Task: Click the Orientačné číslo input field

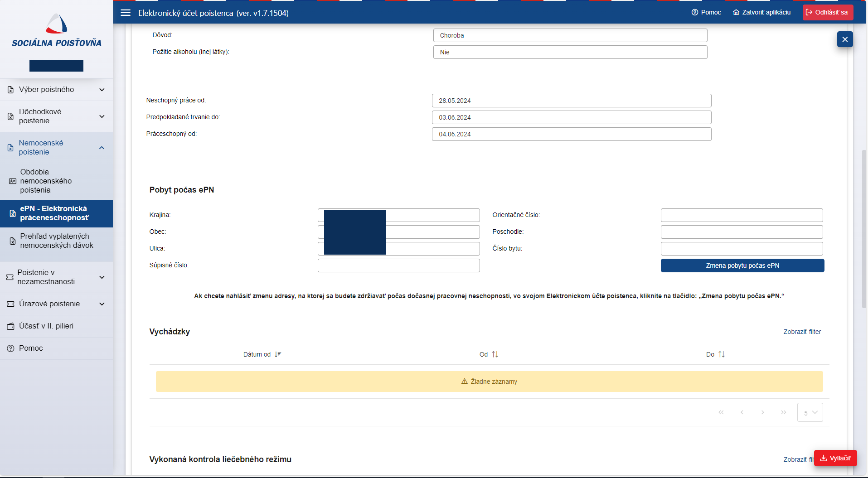Action: click(742, 215)
